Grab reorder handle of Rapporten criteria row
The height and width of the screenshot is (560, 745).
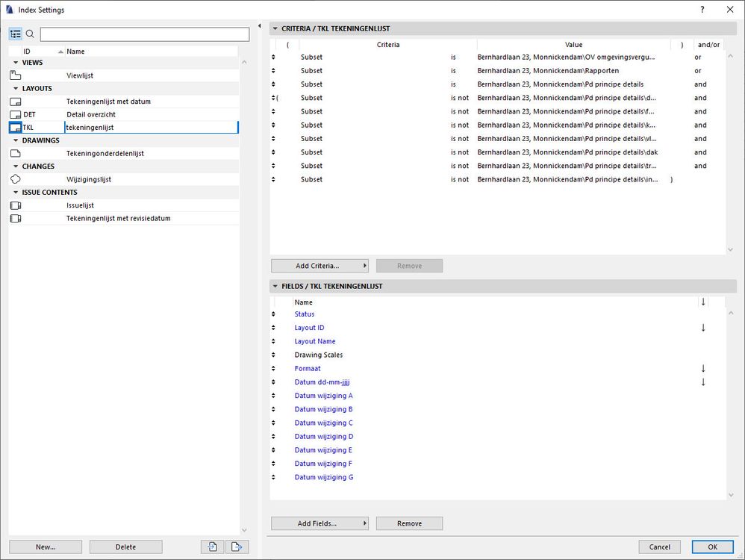tap(273, 70)
